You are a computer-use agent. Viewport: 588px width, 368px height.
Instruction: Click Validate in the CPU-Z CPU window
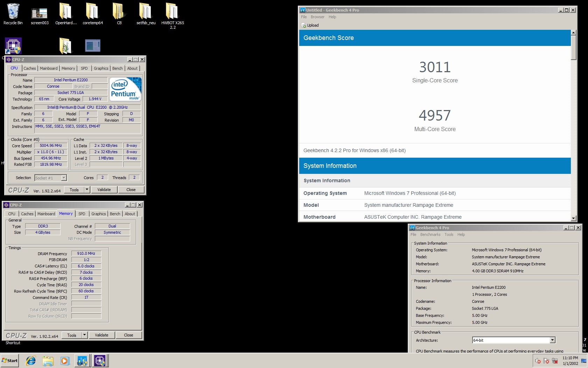tap(104, 190)
